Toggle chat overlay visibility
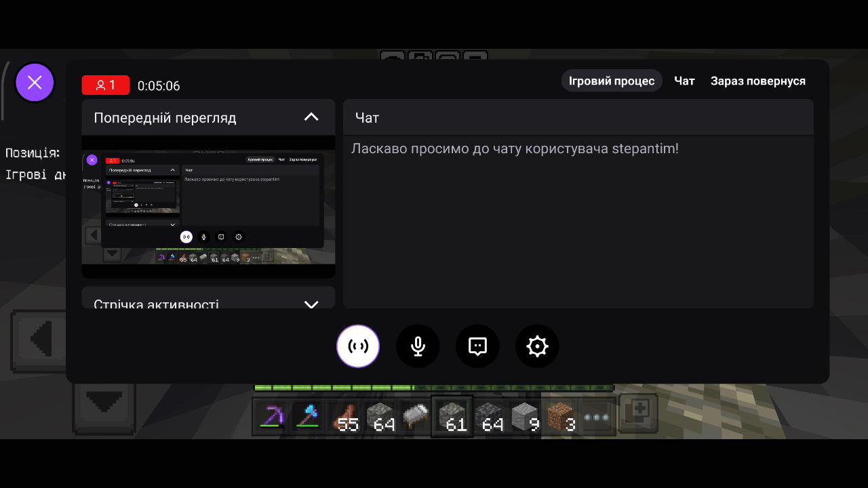The image size is (868, 488). [x=477, y=346]
